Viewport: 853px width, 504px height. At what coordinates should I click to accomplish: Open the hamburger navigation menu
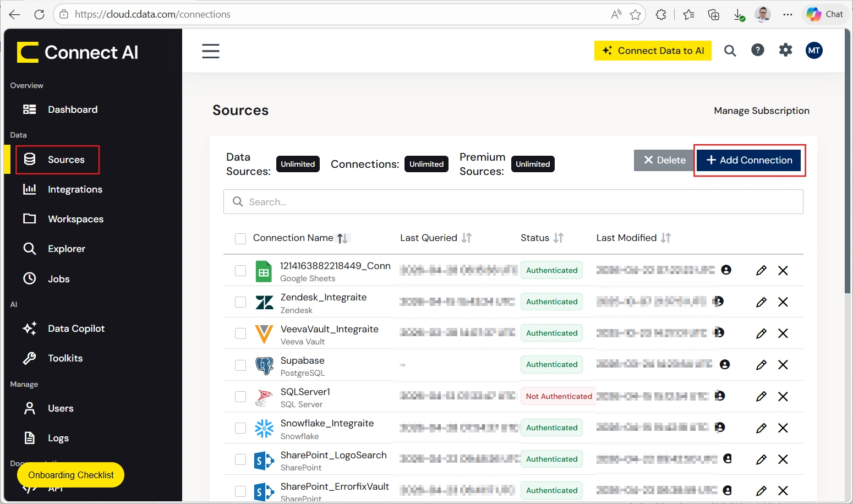tap(210, 51)
